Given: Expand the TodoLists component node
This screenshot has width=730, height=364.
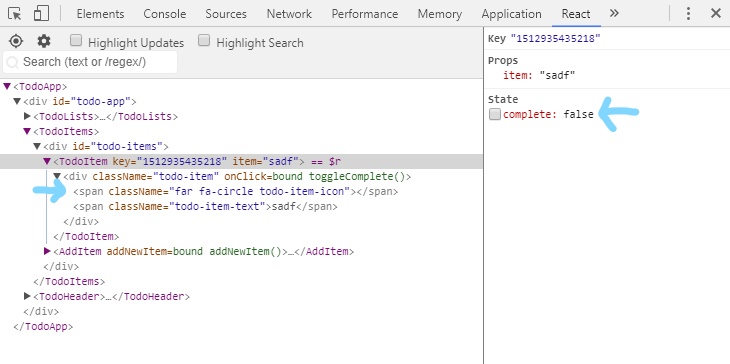Looking at the screenshot, I should coord(27,116).
